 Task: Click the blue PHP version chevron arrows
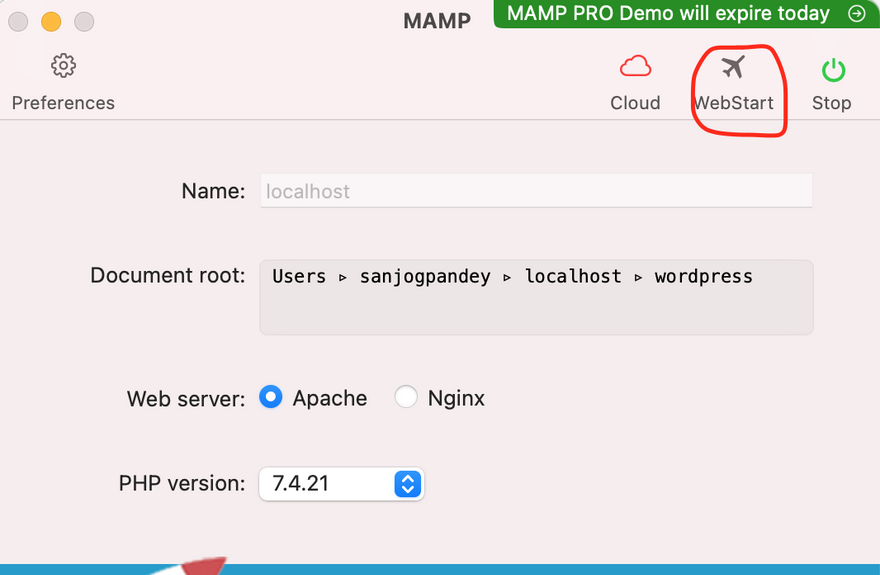click(x=407, y=484)
